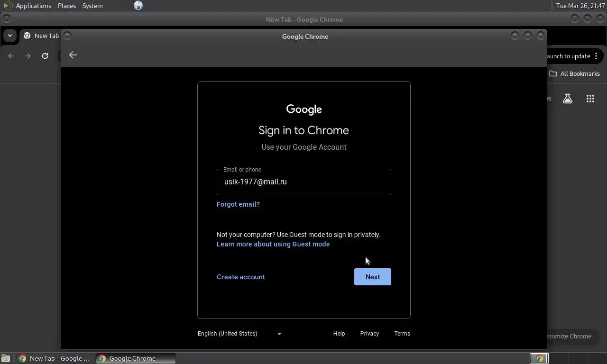Open the Applications menu

[x=34, y=6]
